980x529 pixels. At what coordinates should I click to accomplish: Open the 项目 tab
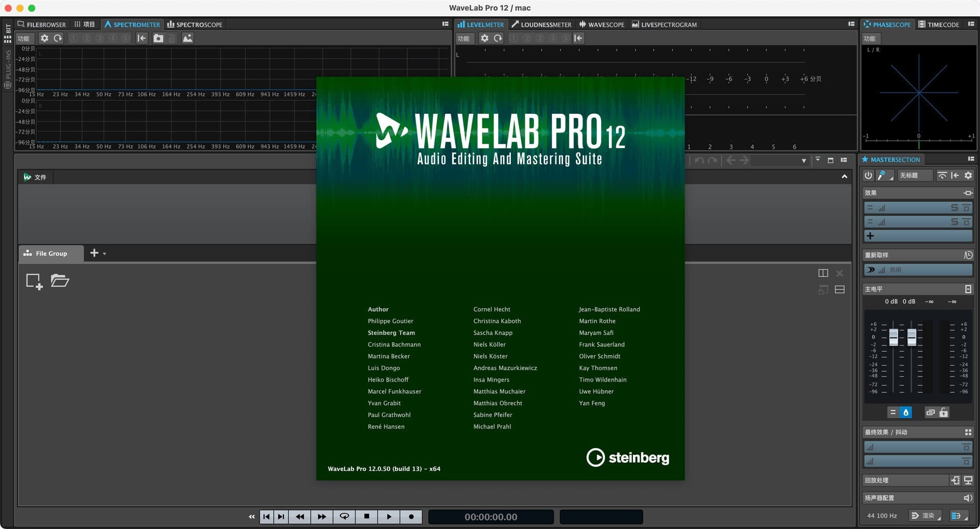84,24
